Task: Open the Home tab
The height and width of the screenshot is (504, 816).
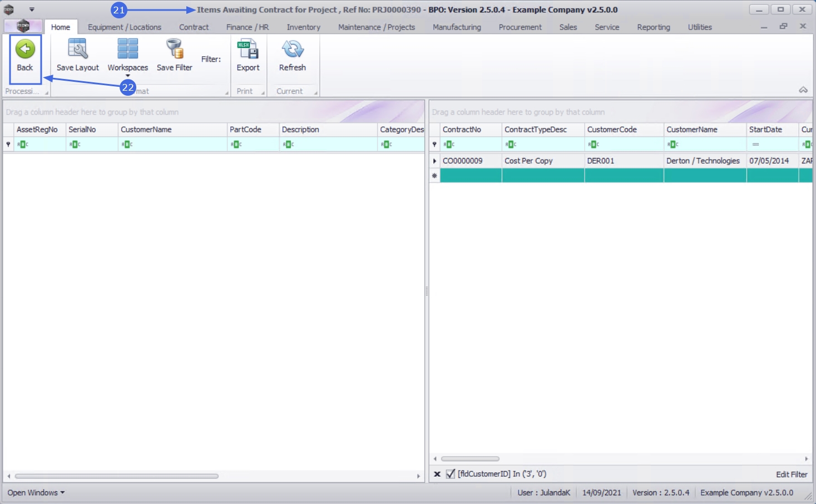Action: [61, 27]
